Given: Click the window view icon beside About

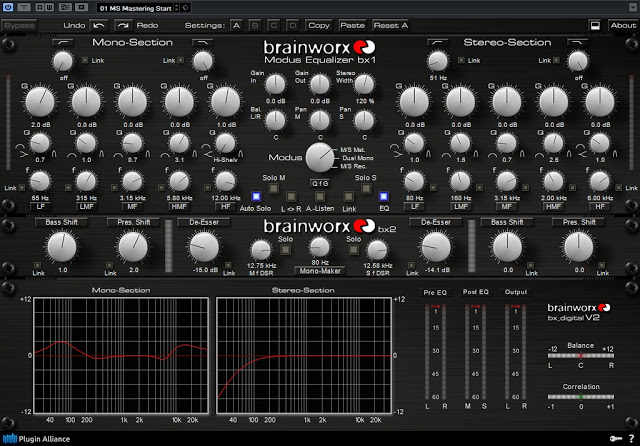Looking at the screenshot, I should click(594, 23).
